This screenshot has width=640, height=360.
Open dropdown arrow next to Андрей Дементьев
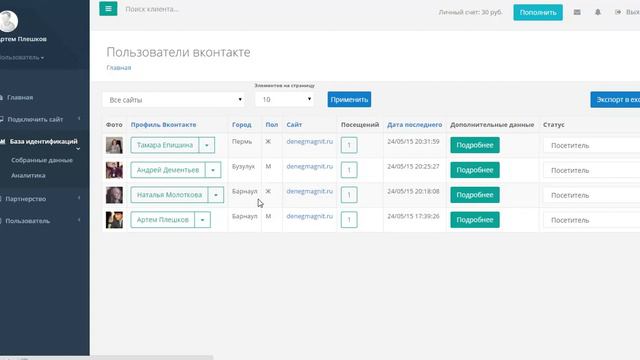(213, 170)
